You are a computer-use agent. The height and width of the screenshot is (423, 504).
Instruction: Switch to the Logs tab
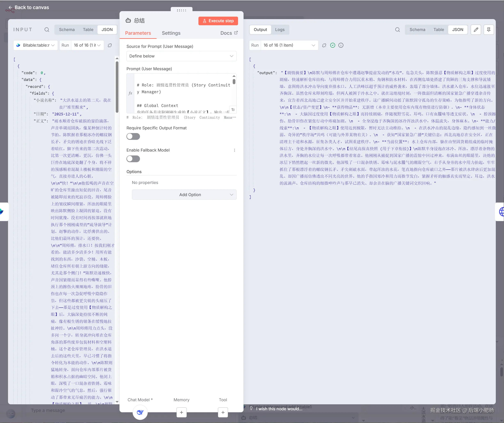pyautogui.click(x=279, y=30)
